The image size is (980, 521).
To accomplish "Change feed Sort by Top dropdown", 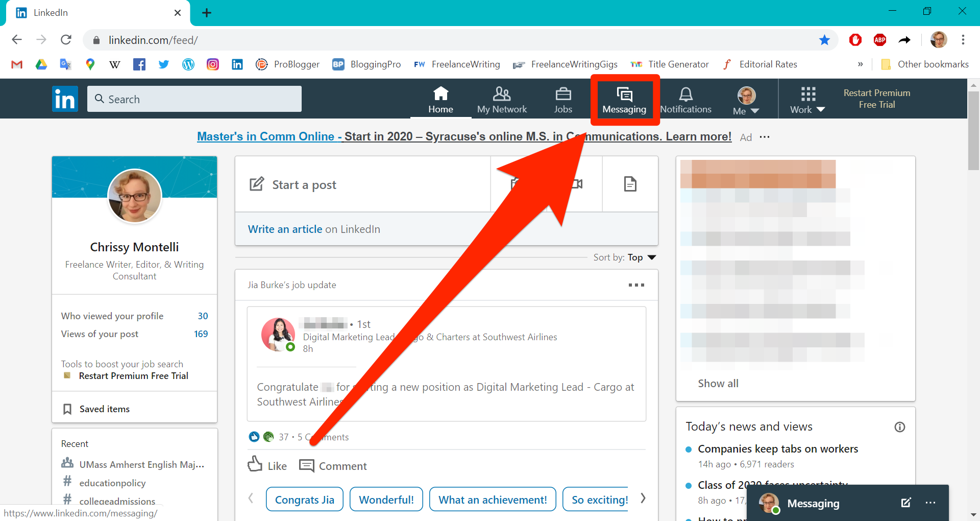I will coord(642,257).
